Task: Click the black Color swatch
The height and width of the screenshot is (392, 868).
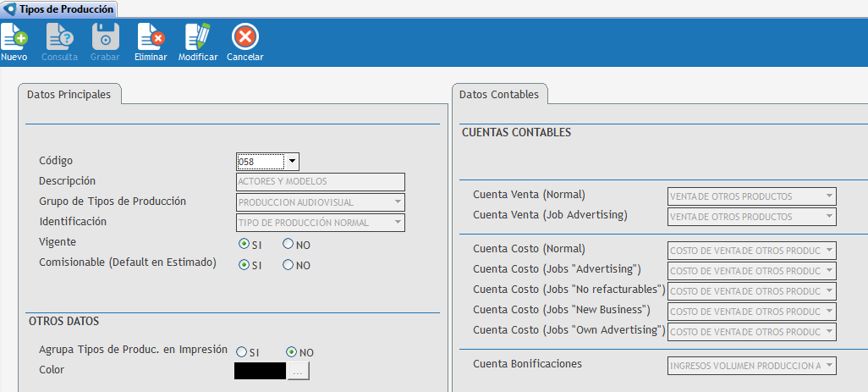Action: [261, 371]
